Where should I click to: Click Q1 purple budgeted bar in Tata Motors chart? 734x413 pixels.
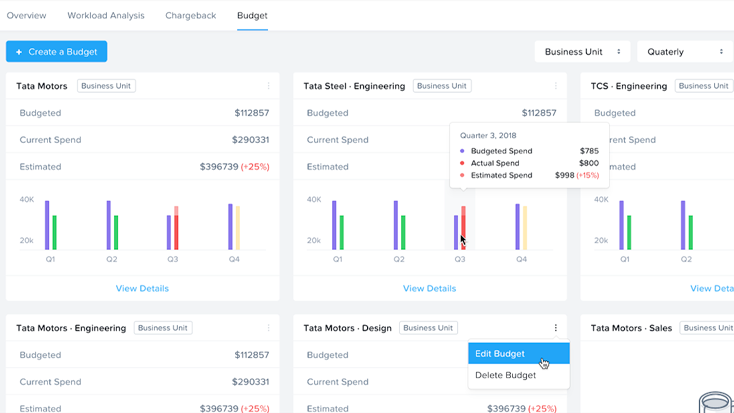point(47,225)
